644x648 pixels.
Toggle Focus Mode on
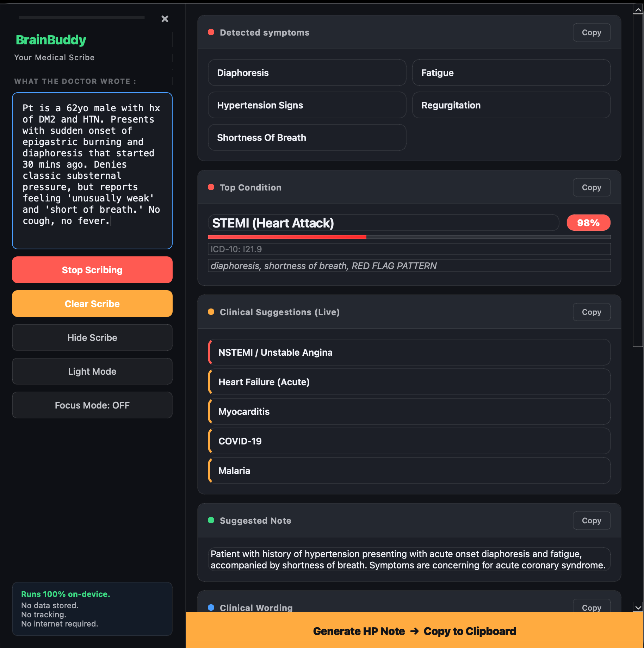[92, 405]
